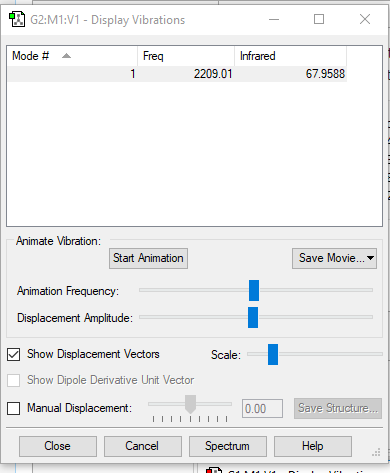Click the Displacement Amplitude slider handle
The image size is (390, 473).
point(253,317)
